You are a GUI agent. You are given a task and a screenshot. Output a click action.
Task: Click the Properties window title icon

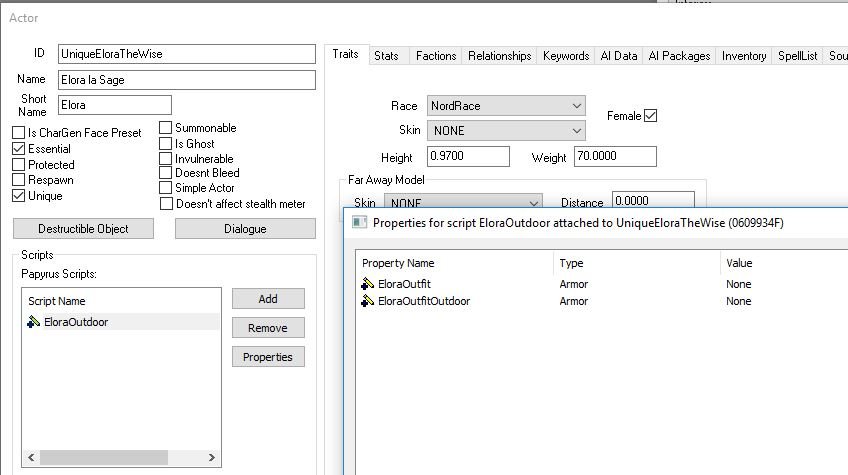point(360,222)
